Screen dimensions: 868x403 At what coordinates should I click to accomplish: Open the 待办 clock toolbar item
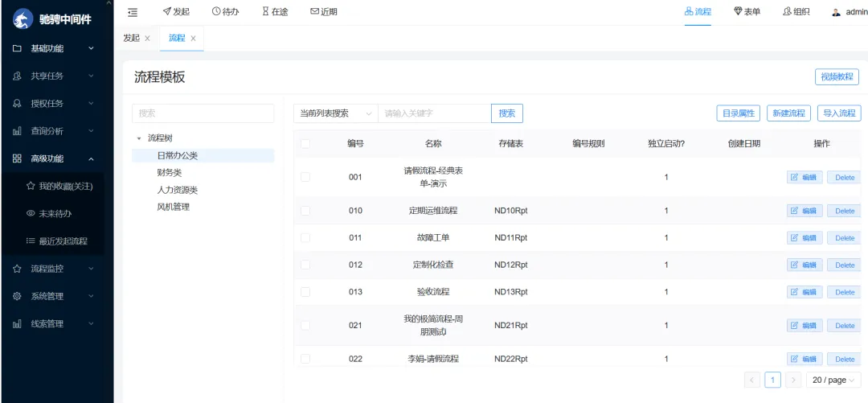225,11
